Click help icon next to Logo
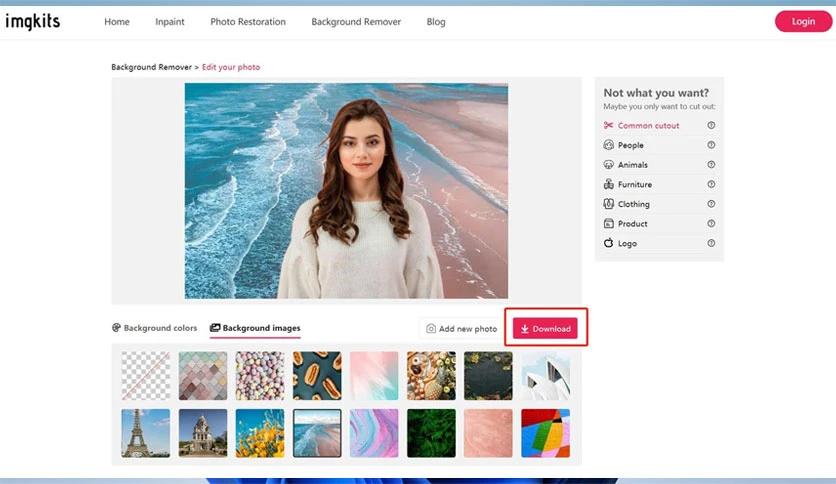Viewport: 836px width, 484px height. pos(711,244)
